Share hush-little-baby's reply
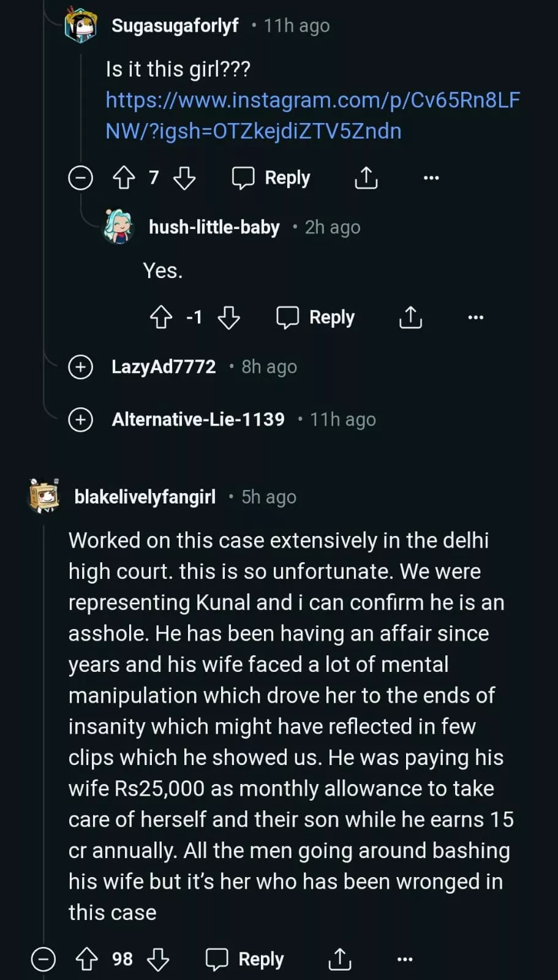This screenshot has height=980, width=558. pyautogui.click(x=410, y=317)
